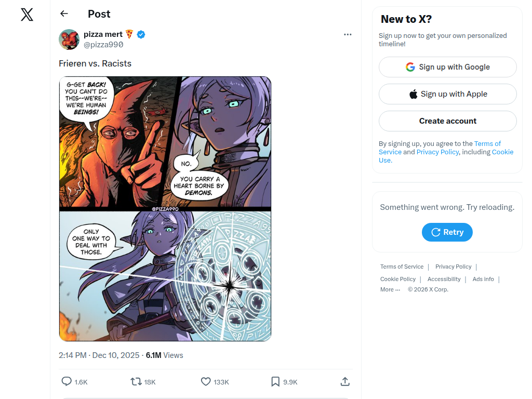This screenshot has height=399, width=532.
Task: Open the Privacy Policy footer link
Action: (x=453, y=267)
